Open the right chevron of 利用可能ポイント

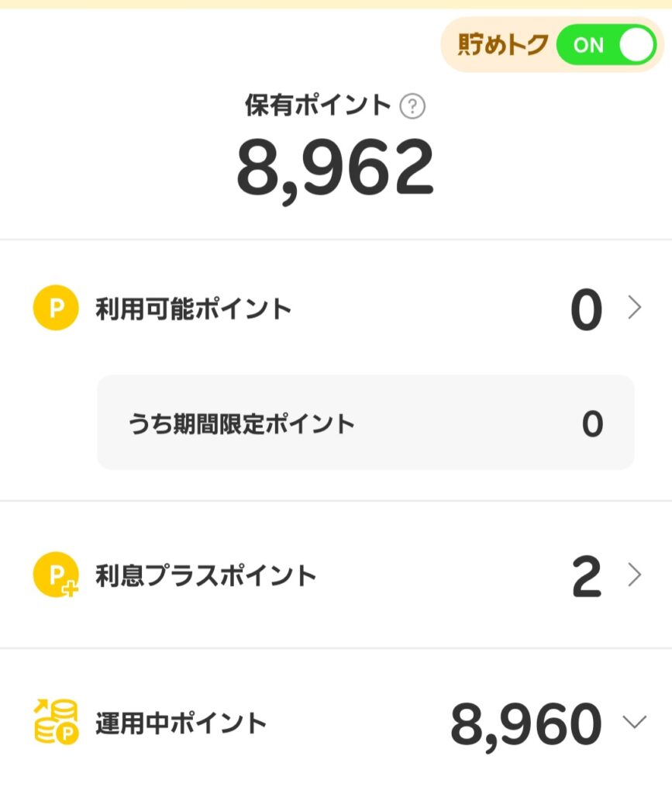coord(635,309)
